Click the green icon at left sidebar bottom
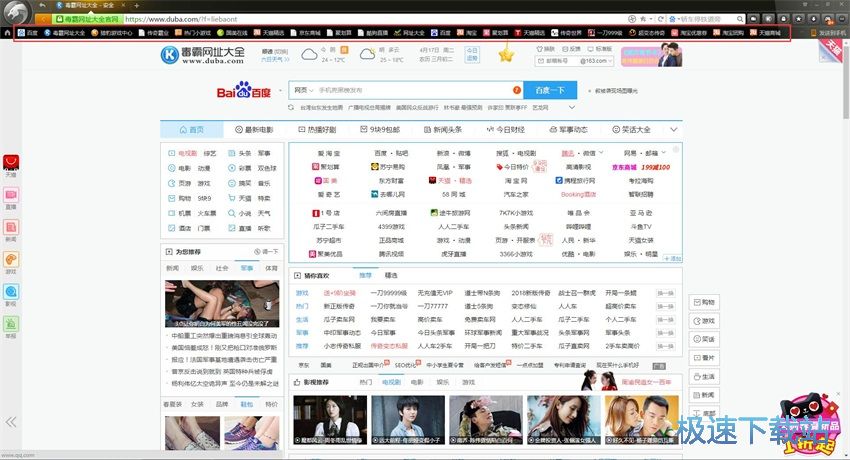The width and height of the screenshot is (850, 460). (x=11, y=324)
